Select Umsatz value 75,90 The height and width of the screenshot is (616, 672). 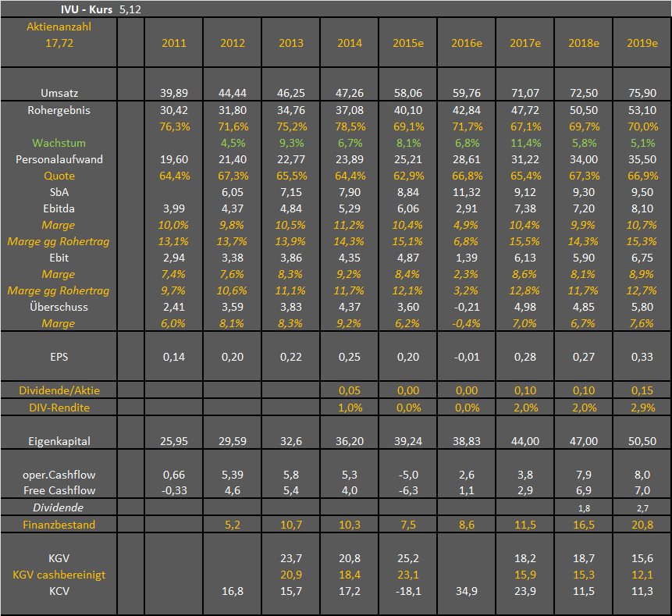tap(642, 93)
